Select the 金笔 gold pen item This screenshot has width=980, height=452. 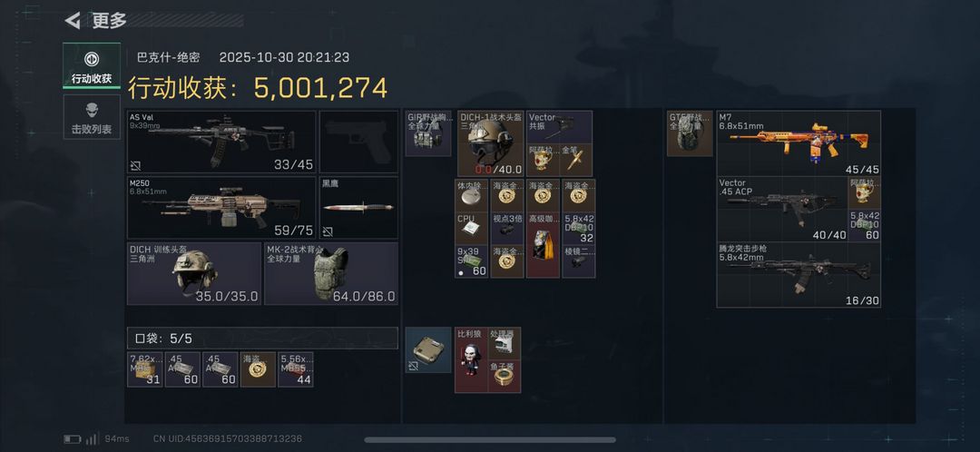click(x=576, y=160)
